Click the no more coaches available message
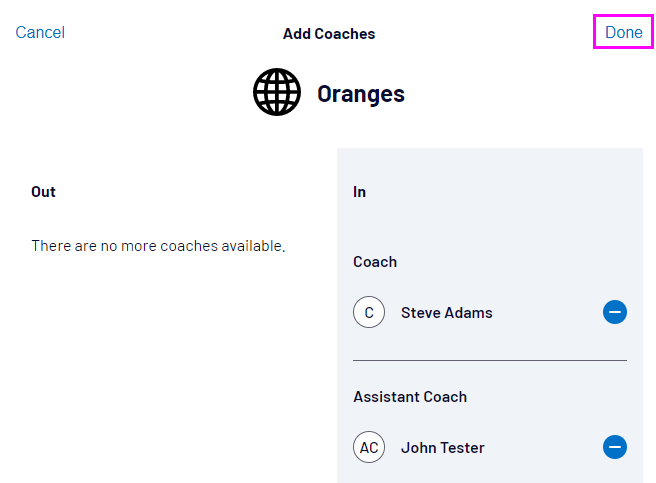 (158, 245)
